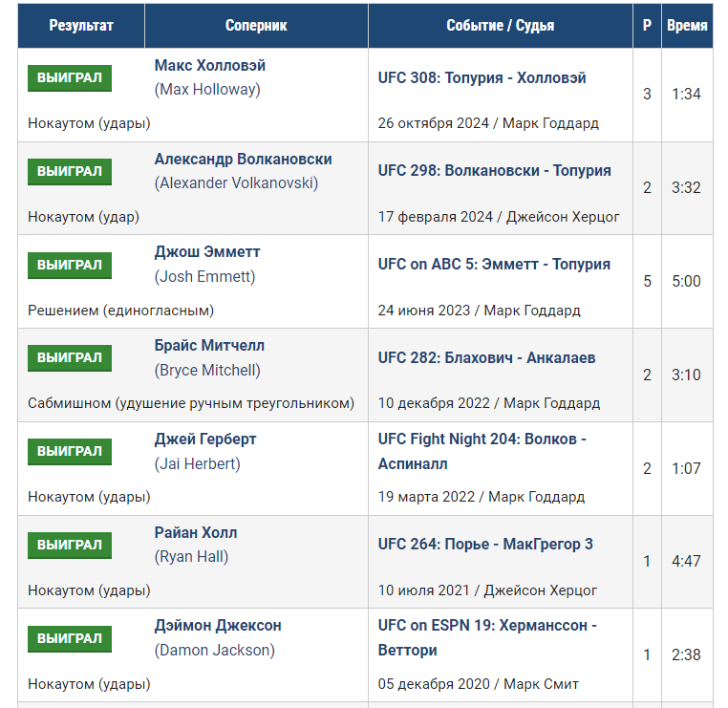This screenshot has width=728, height=708.
Task: Click ВЫИГРАЛ badge for Holloway fight
Action: tap(70, 78)
